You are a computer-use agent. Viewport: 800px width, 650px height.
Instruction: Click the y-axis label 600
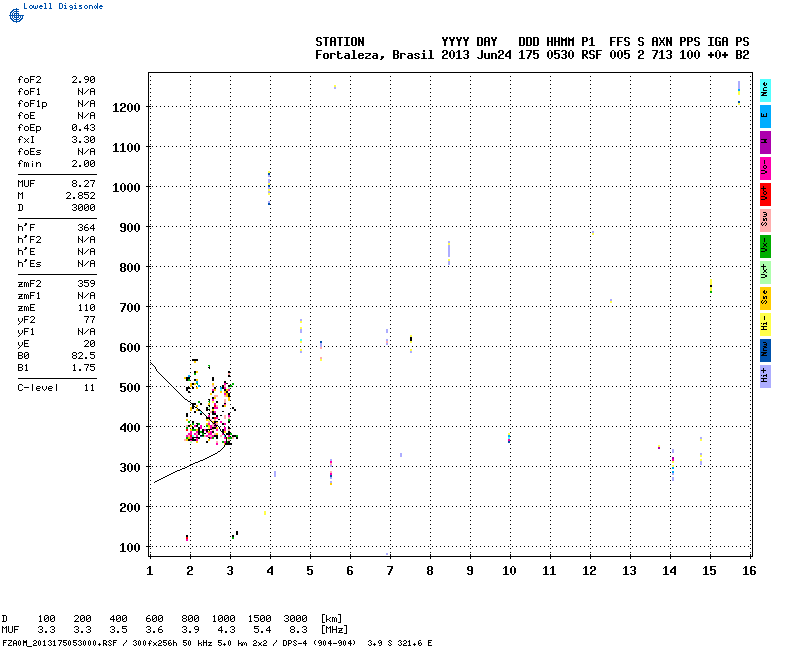tap(130, 347)
